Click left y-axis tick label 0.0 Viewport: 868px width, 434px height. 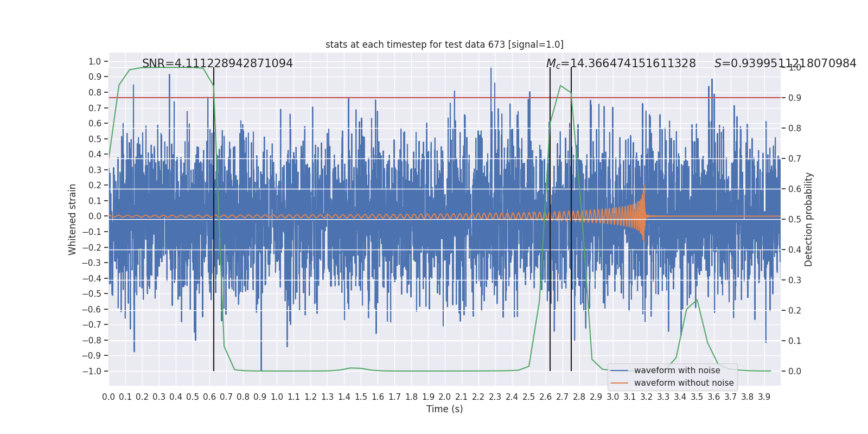[95, 216]
